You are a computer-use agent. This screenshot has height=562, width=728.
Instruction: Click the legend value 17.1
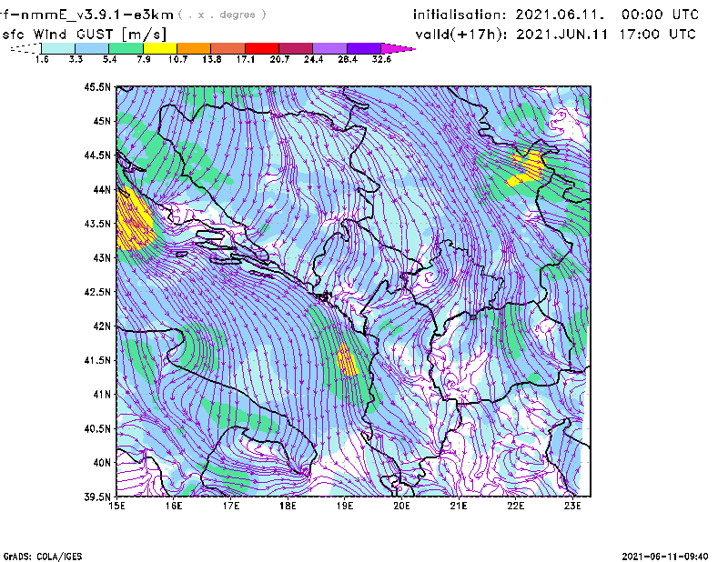[x=246, y=59]
